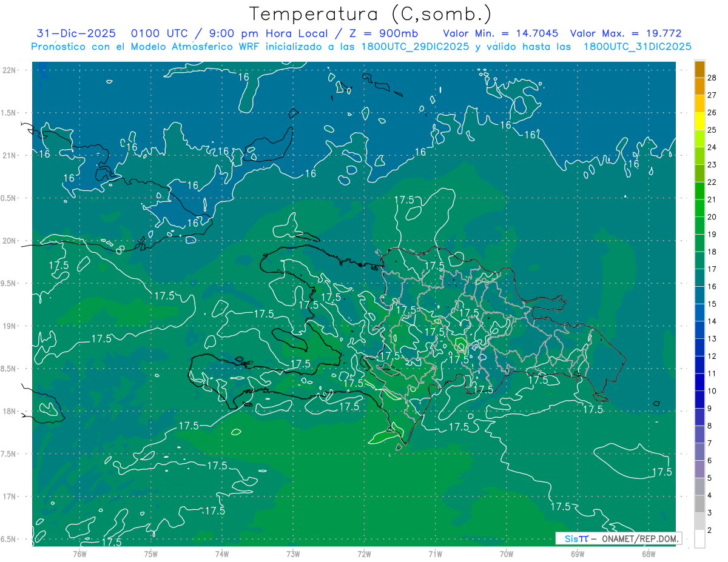Click the '1.5N' latitude axis label

point(9,113)
